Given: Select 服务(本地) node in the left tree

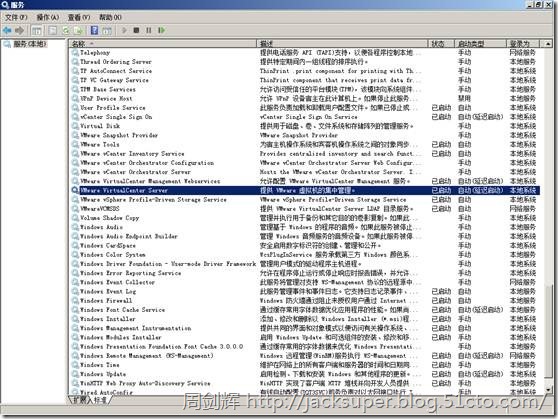Looking at the screenshot, I should coord(30,44).
